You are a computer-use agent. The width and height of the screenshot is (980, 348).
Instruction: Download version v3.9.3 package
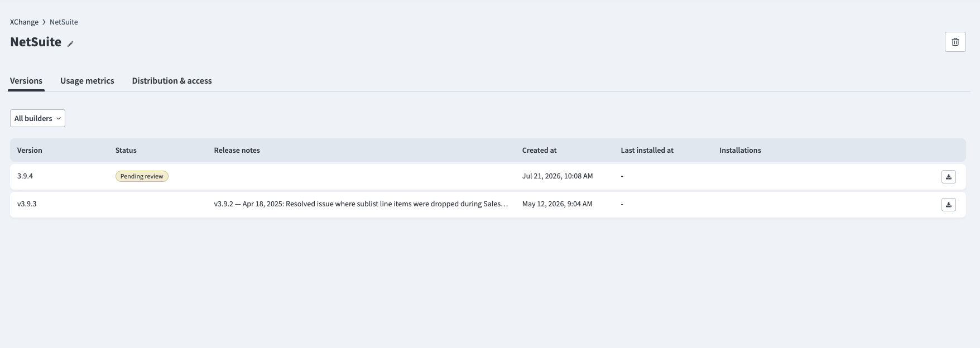(x=948, y=205)
